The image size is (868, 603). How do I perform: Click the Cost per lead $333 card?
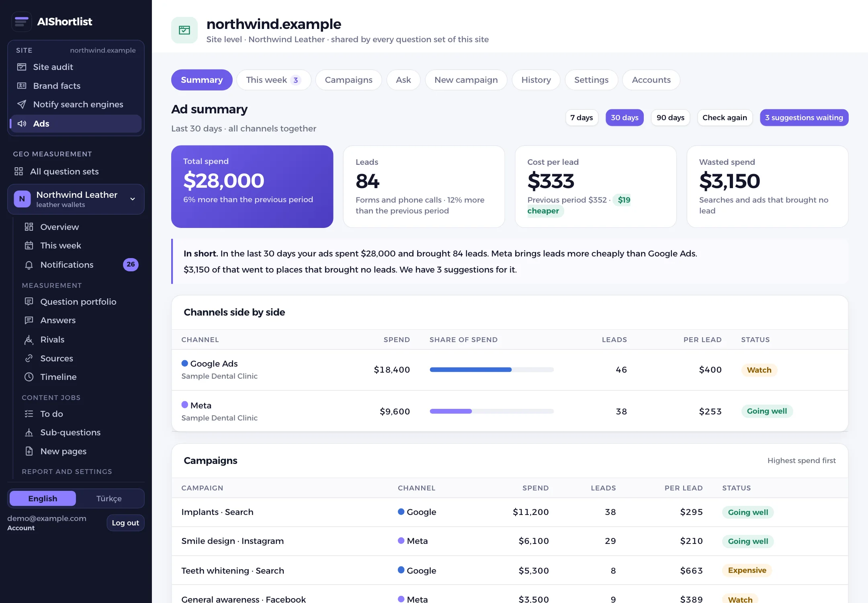tap(596, 187)
